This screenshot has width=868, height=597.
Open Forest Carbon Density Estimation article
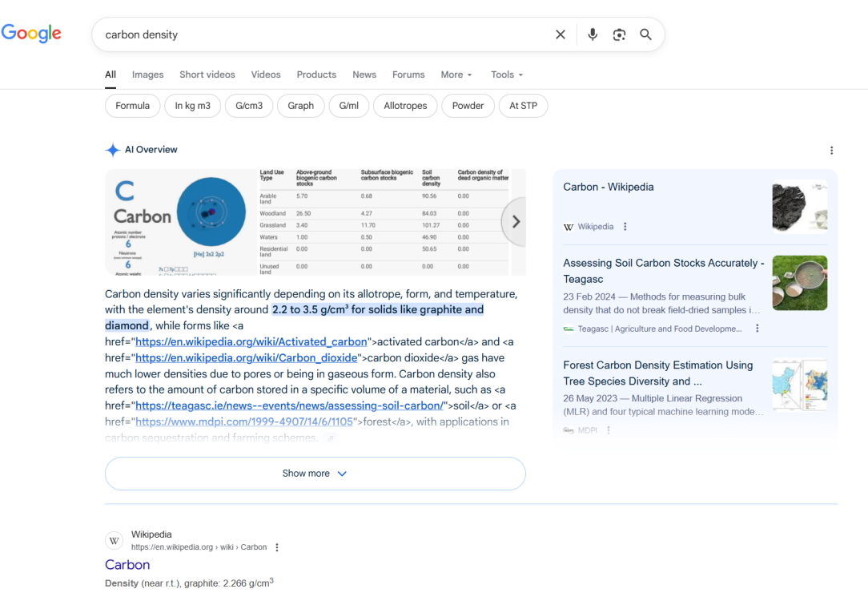point(657,373)
